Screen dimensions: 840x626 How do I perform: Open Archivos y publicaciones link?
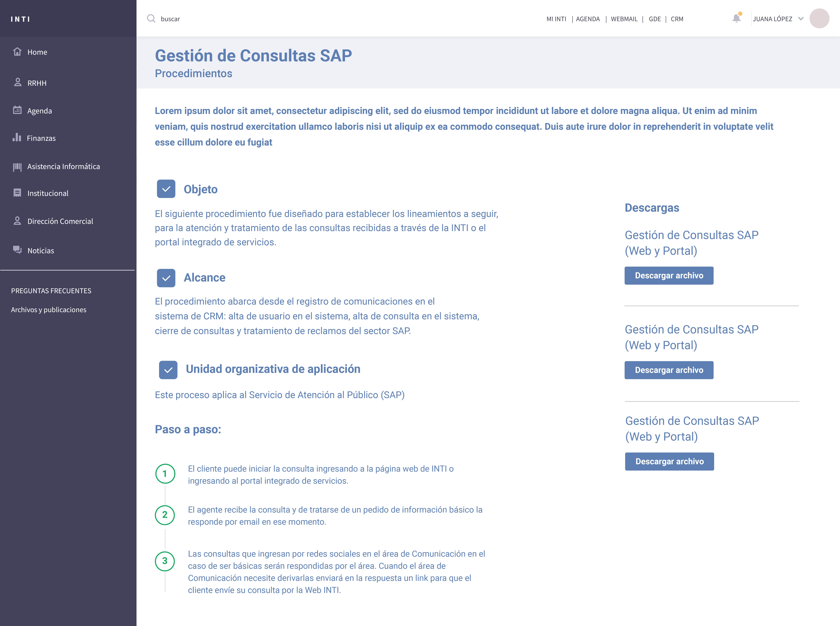click(x=49, y=310)
